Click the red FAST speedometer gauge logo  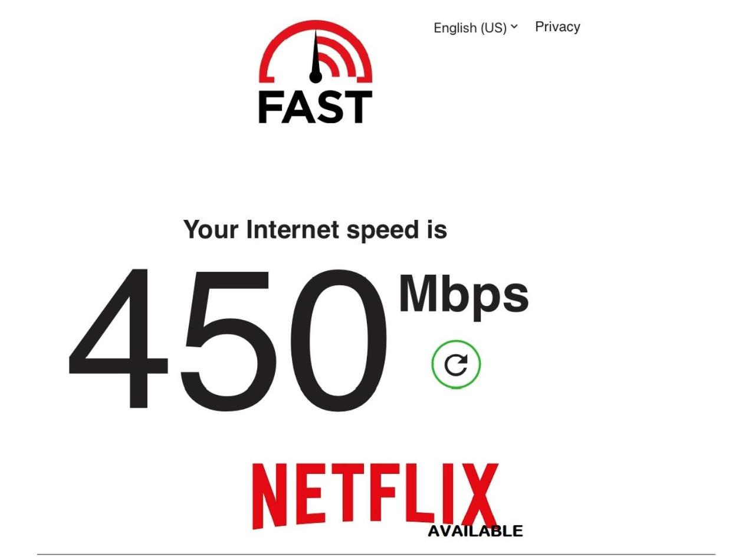pos(316,52)
